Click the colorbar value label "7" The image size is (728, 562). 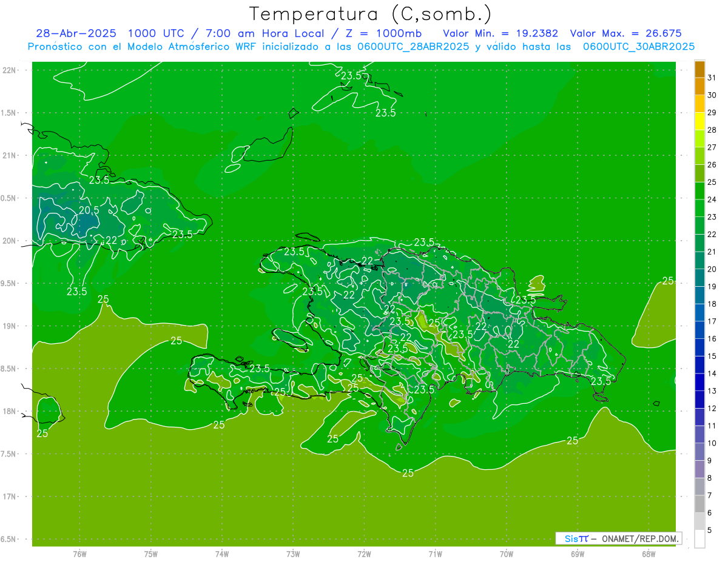pyautogui.click(x=710, y=495)
